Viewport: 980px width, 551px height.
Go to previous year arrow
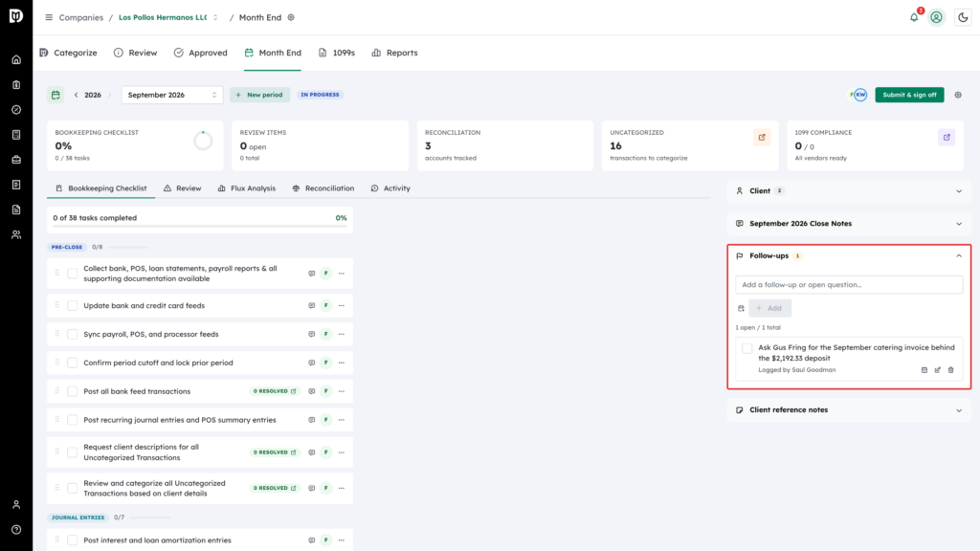[77, 95]
